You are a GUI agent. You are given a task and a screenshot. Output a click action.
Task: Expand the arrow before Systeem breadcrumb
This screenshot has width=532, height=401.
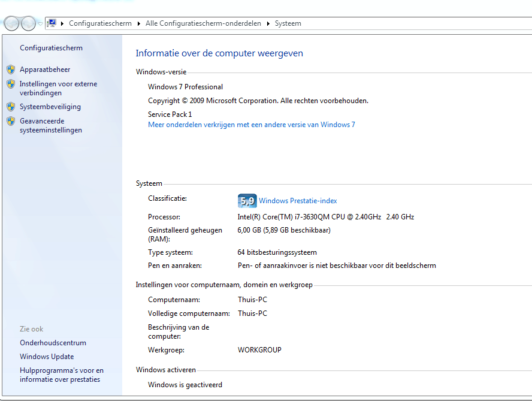(x=268, y=23)
